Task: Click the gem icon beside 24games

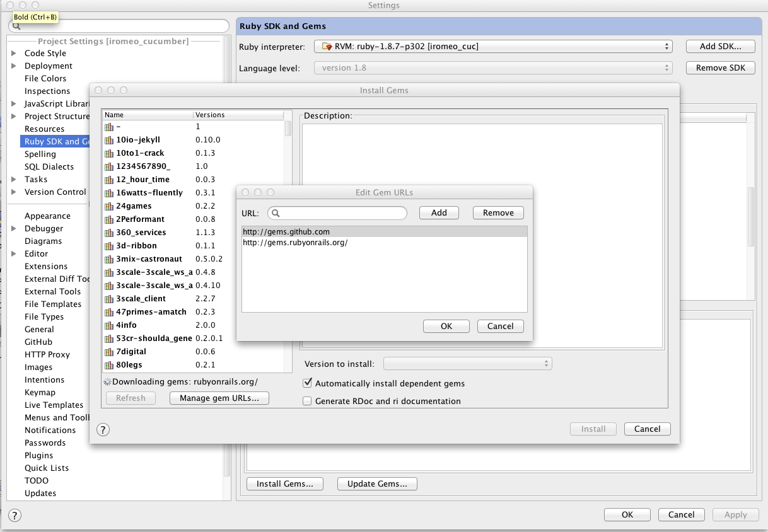Action: 109,206
